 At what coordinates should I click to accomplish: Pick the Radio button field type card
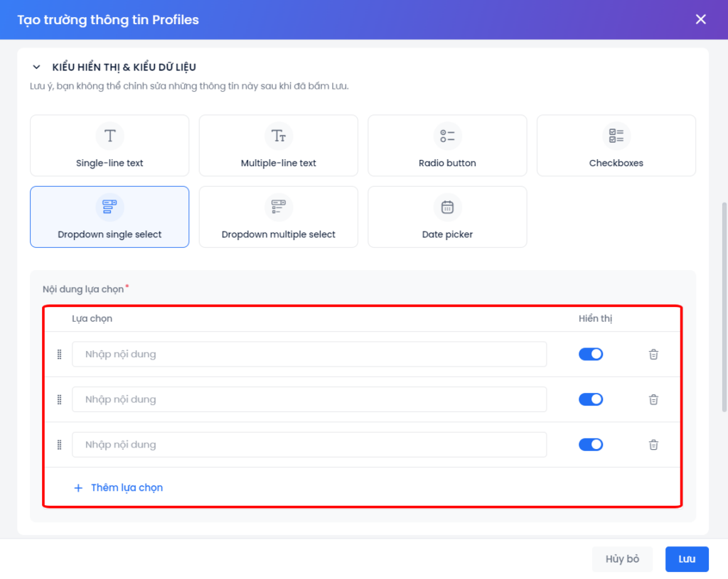(x=447, y=146)
